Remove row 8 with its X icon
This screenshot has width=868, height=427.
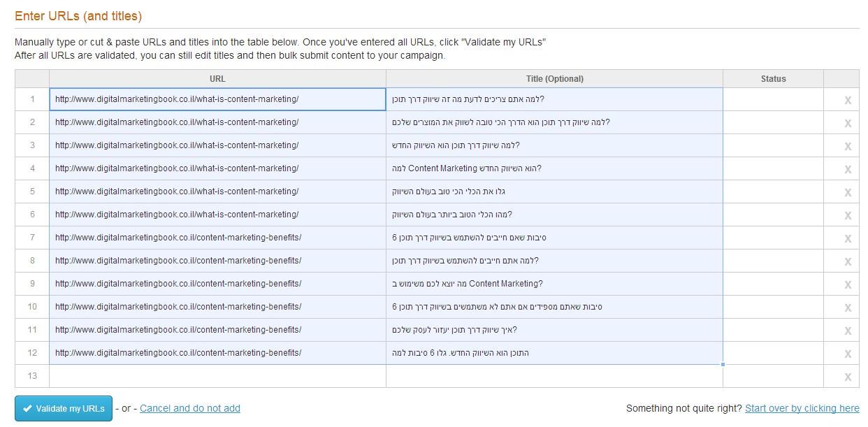(848, 261)
